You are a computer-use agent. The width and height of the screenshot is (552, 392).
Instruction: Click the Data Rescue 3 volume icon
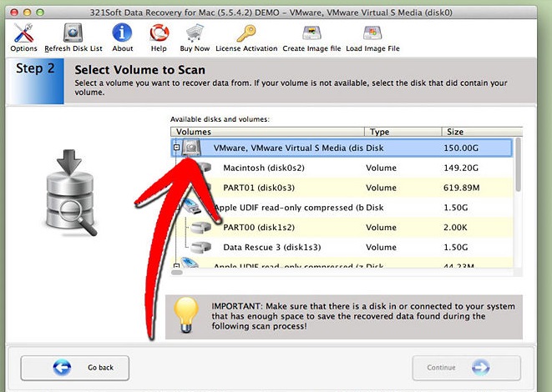[x=200, y=247]
